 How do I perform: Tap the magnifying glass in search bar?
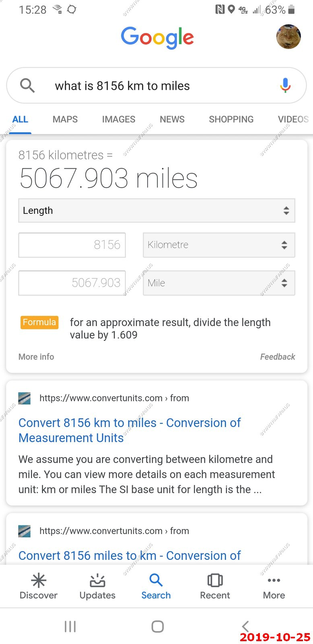click(27, 85)
